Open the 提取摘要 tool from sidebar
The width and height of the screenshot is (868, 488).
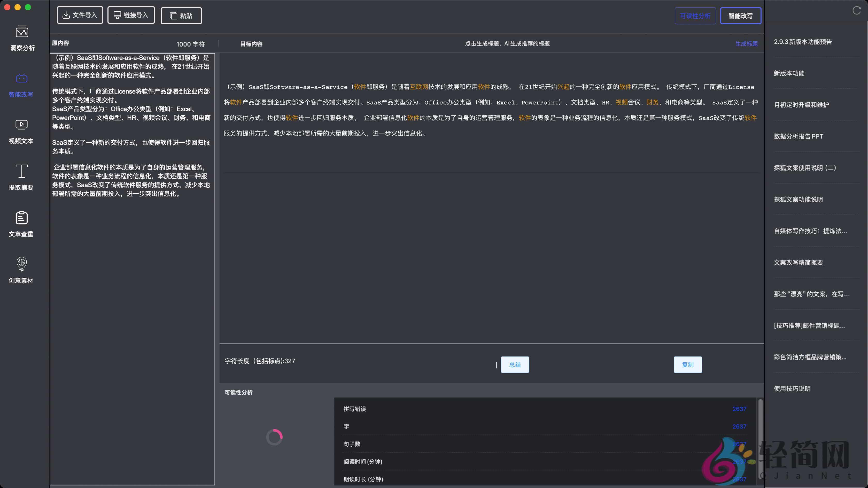[21, 177]
